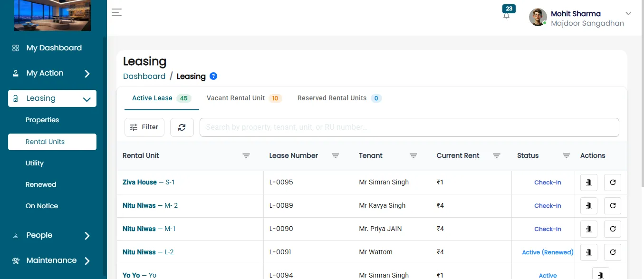Click renew icon for Nitu Niwas L-2
The image size is (644, 279).
coord(613,252)
